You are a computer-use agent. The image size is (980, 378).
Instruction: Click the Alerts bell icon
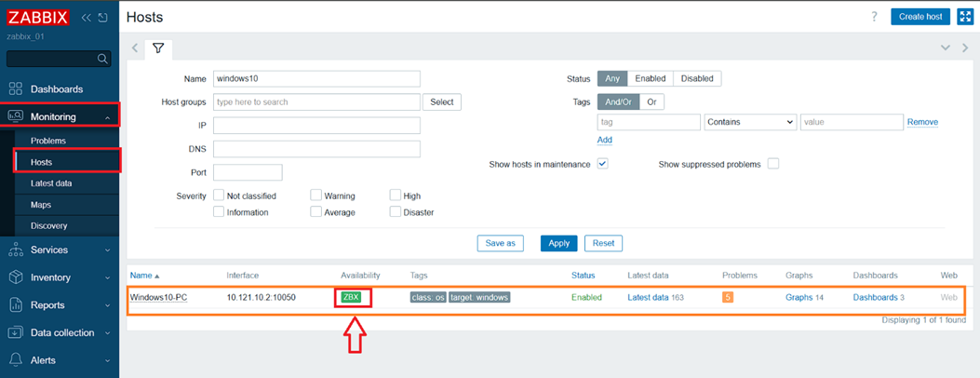(x=16, y=360)
